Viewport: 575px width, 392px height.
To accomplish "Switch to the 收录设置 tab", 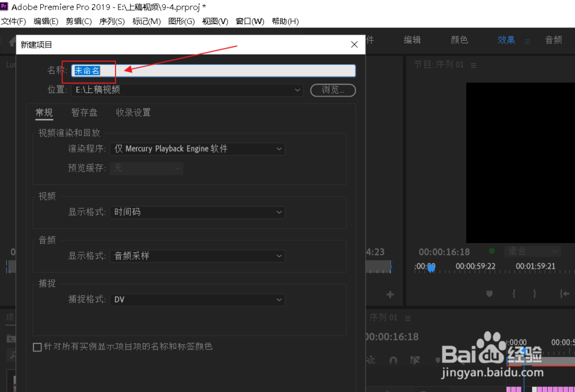I will point(133,113).
